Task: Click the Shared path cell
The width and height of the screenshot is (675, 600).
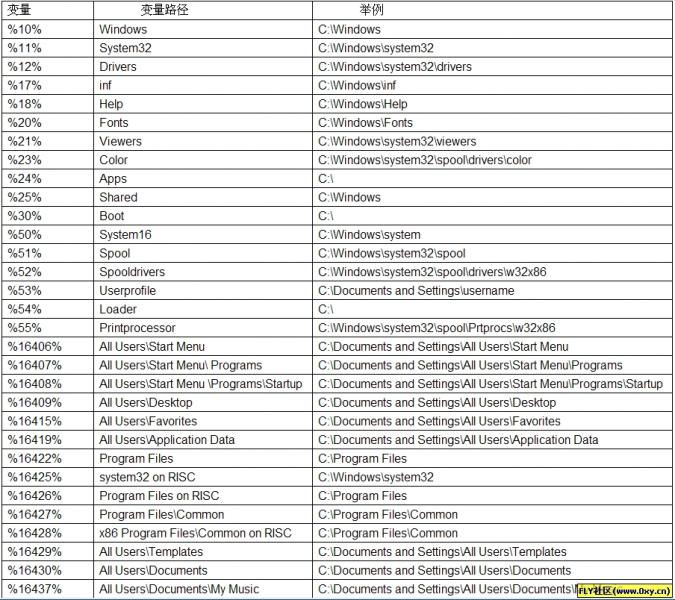Action: [203, 197]
